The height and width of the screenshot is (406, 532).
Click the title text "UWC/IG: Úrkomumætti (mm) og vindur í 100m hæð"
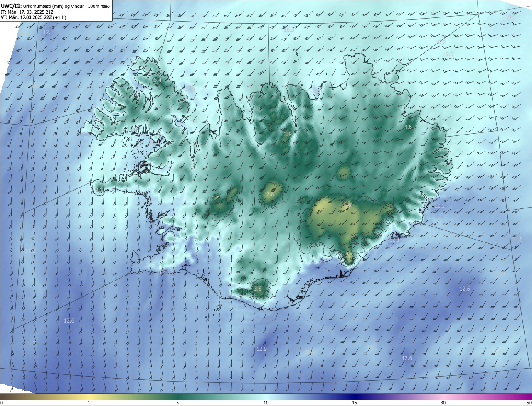55,6
